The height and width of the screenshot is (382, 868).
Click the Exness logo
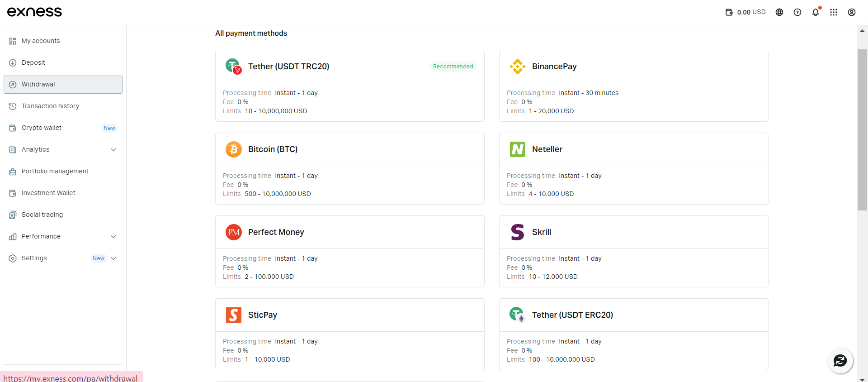[34, 12]
